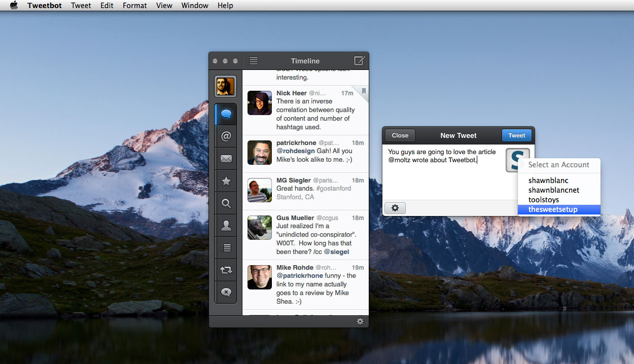This screenshot has width=634, height=364.
Task: Select shawnblanc account in popup
Action: [x=548, y=180]
